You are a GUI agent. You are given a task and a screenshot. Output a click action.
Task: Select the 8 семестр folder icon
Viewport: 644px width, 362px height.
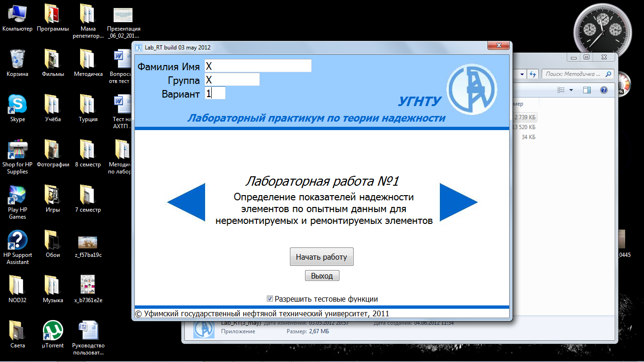(x=88, y=154)
